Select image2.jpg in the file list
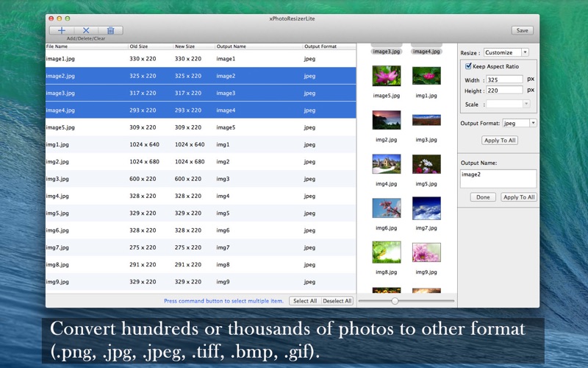 [x=201, y=76]
